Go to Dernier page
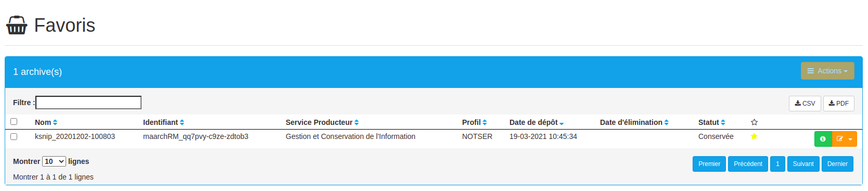Viewport: 868px width, 191px height. pyautogui.click(x=837, y=164)
